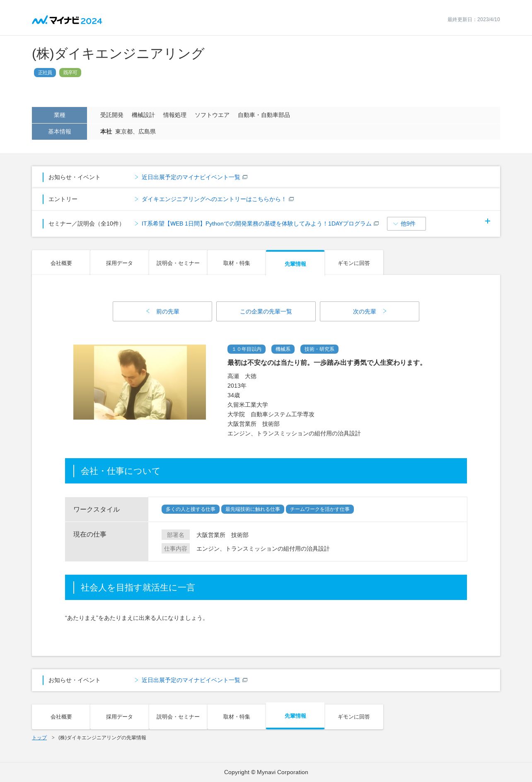Open この企業の先輩一覧 list
Viewport: 532px width, 782px height.
tap(266, 311)
